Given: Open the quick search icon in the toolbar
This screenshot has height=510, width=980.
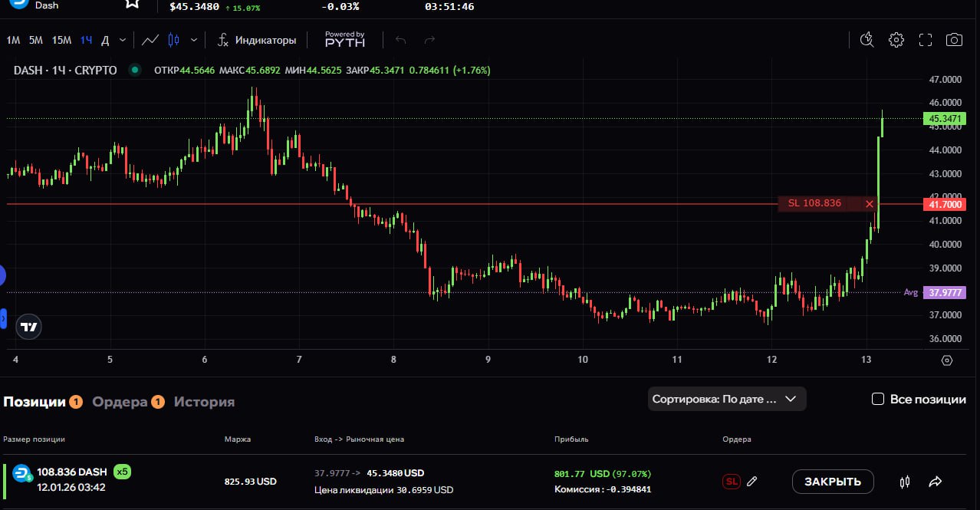Looking at the screenshot, I should coord(867,40).
